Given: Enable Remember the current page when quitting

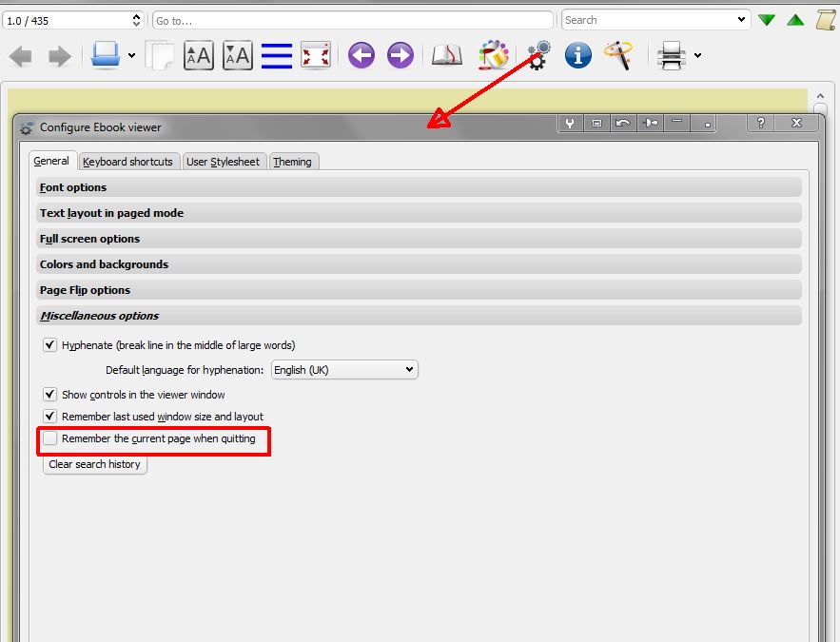Looking at the screenshot, I should (x=49, y=438).
